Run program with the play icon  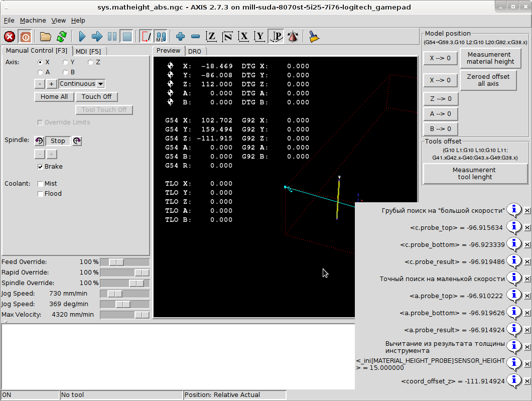82,37
